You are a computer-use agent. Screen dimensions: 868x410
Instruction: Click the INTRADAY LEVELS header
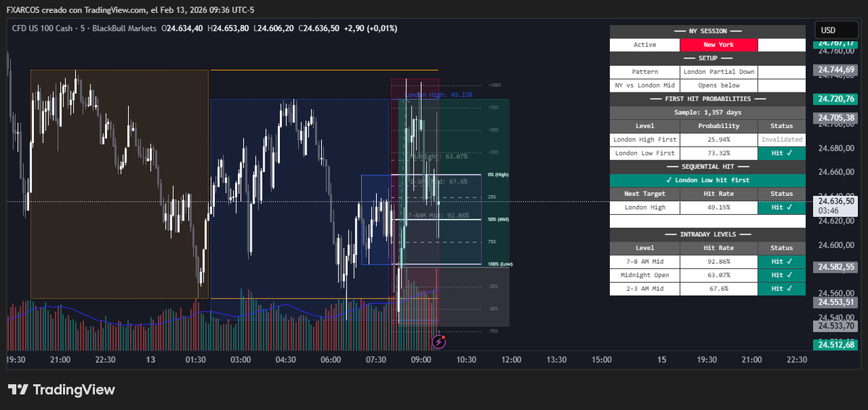tap(707, 234)
